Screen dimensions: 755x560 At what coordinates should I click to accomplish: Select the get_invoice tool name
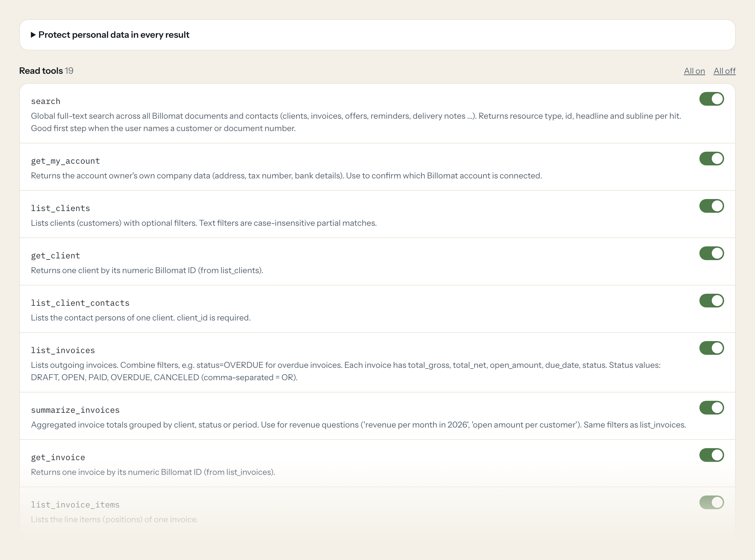click(58, 457)
